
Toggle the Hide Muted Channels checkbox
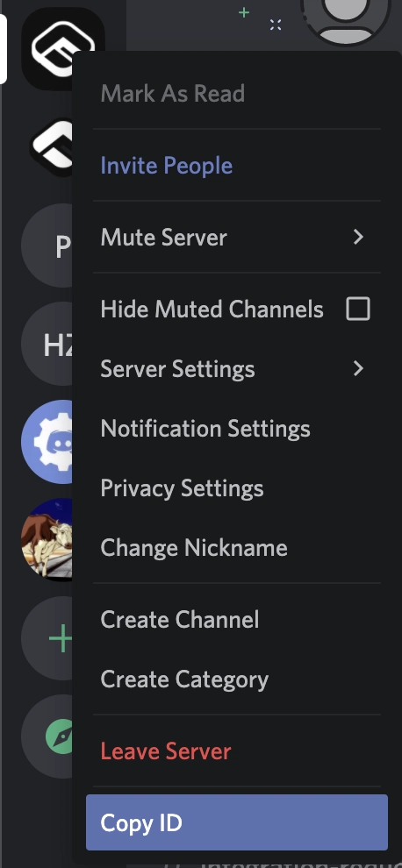coord(357,309)
